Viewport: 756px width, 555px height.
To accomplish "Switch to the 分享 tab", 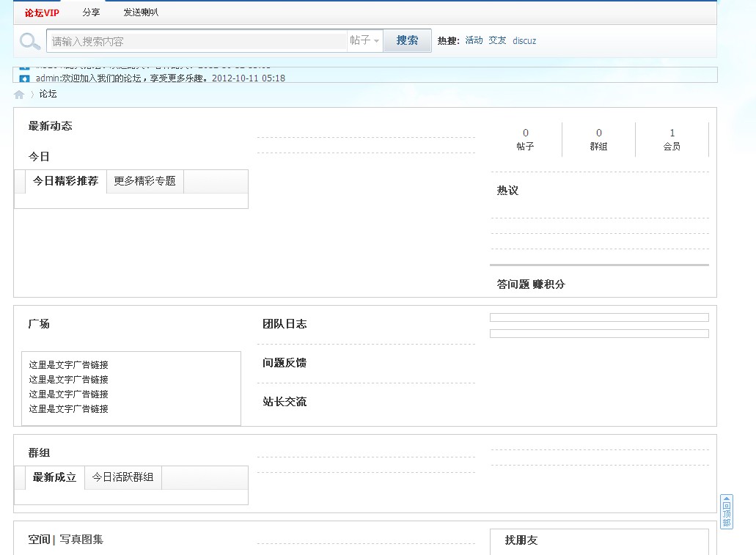I will pos(91,12).
